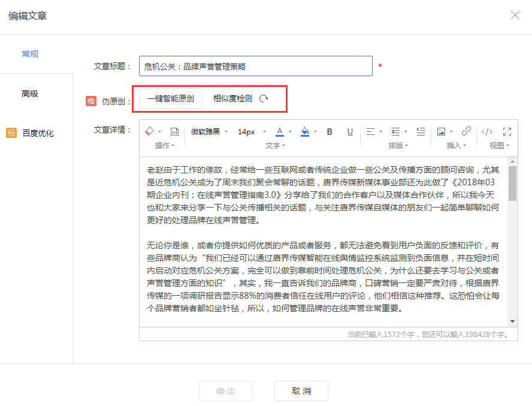The width and height of the screenshot is (532, 406).
Task: Click the 取消 button
Action: (301, 391)
